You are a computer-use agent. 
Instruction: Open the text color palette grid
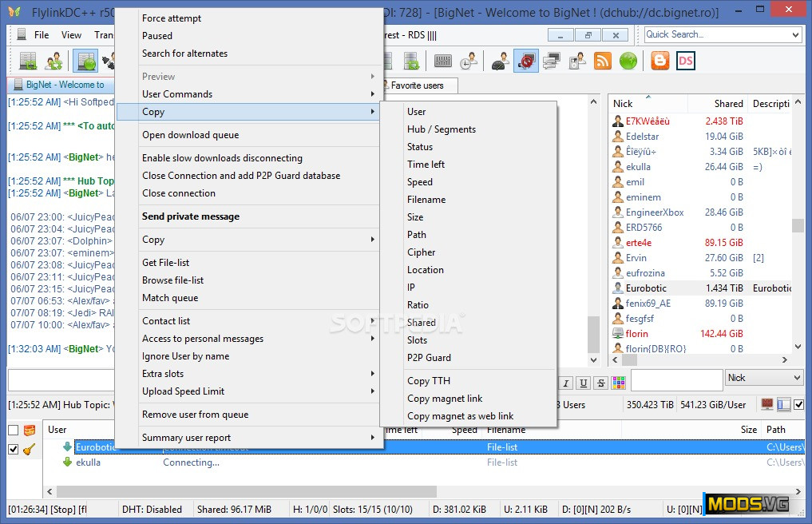tap(618, 383)
